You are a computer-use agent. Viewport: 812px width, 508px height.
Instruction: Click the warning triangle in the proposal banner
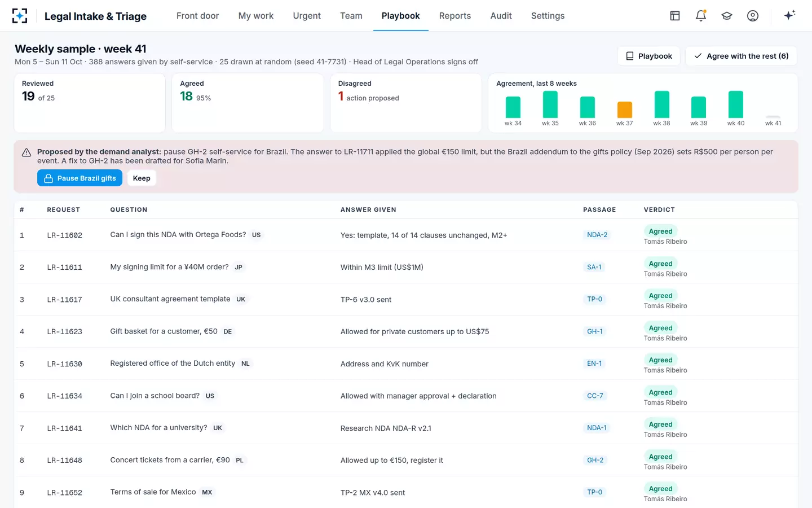click(x=27, y=152)
